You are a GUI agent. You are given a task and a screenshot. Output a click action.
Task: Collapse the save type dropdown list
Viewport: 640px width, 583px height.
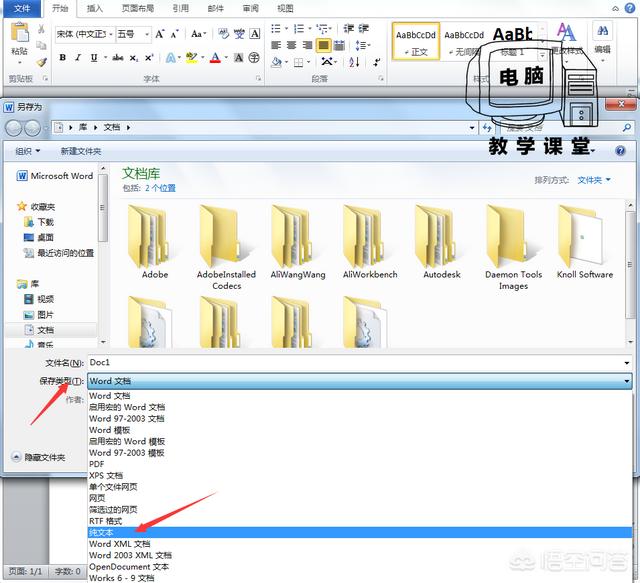[x=627, y=381]
